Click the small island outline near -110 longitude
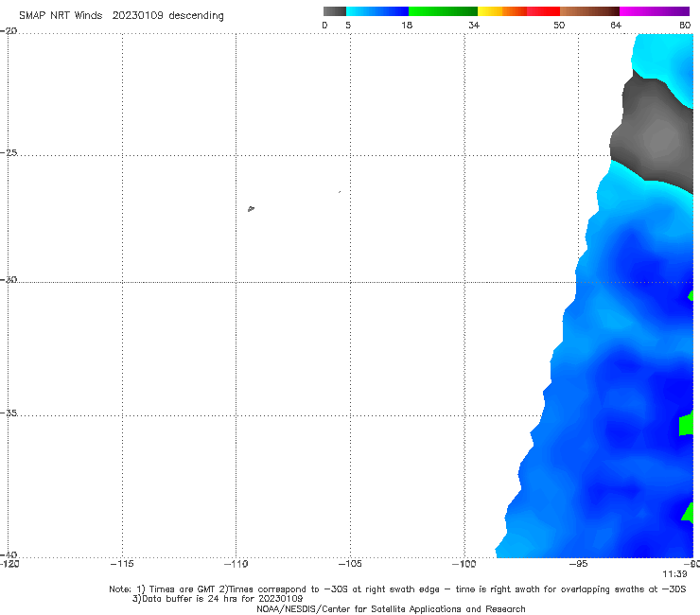The height and width of the screenshot is (615, 700). (x=251, y=208)
